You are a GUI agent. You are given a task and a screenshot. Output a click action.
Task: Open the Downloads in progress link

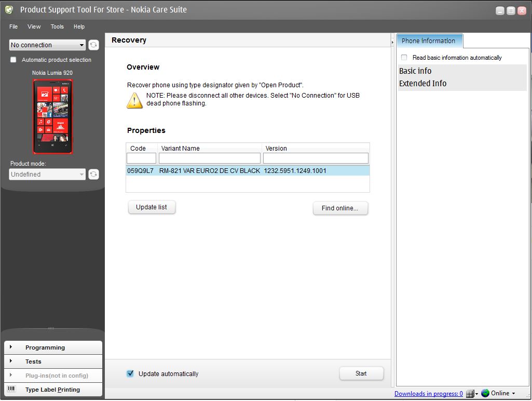click(429, 394)
